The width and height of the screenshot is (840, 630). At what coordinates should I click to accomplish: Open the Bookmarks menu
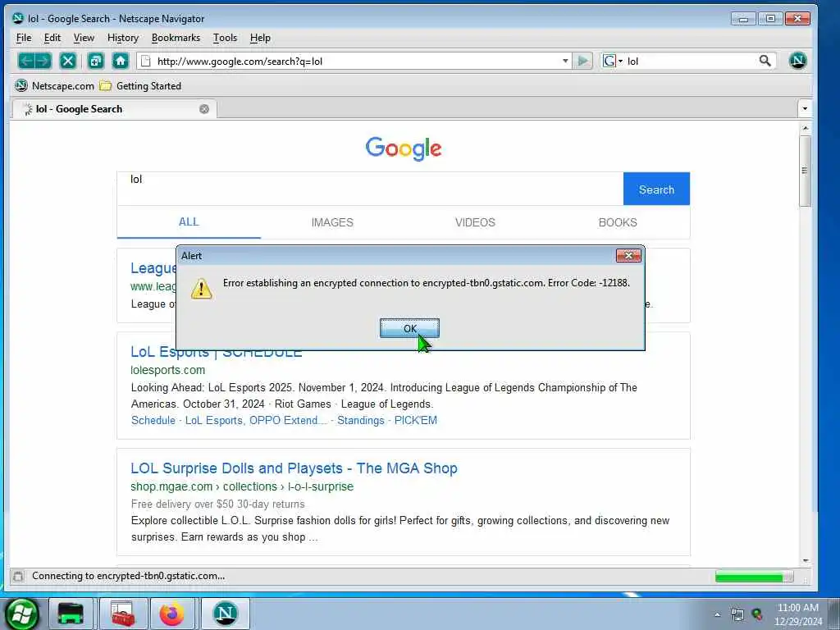point(176,38)
